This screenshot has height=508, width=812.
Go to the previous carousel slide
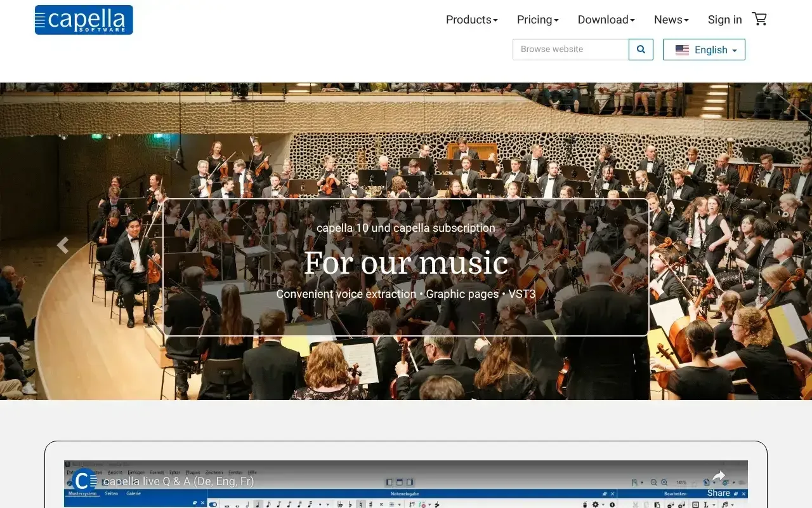[62, 244]
